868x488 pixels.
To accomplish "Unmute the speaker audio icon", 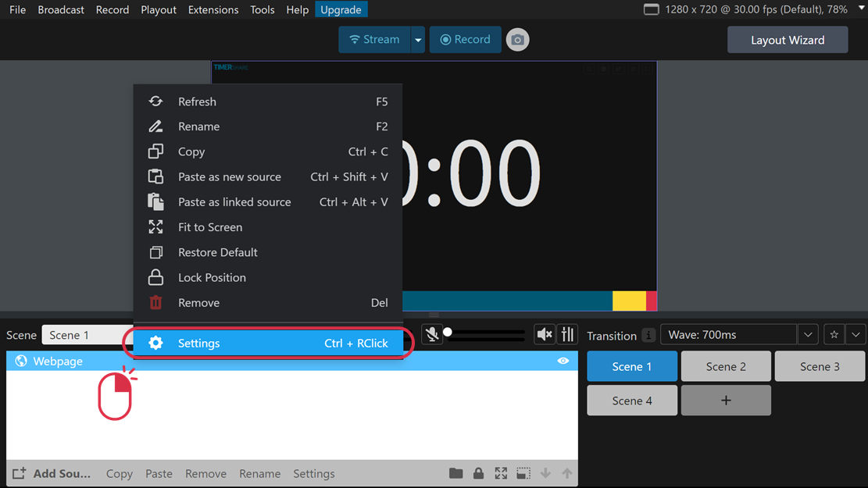I will [544, 335].
